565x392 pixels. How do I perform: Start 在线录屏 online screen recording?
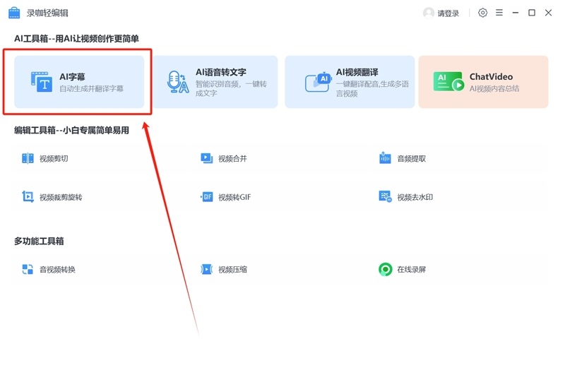[x=412, y=270]
